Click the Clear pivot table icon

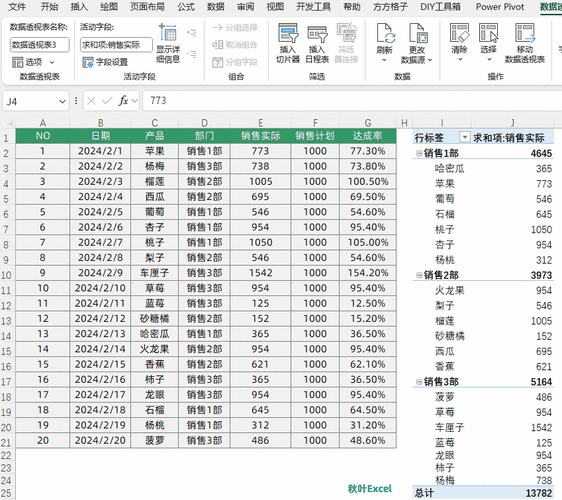coord(459,33)
